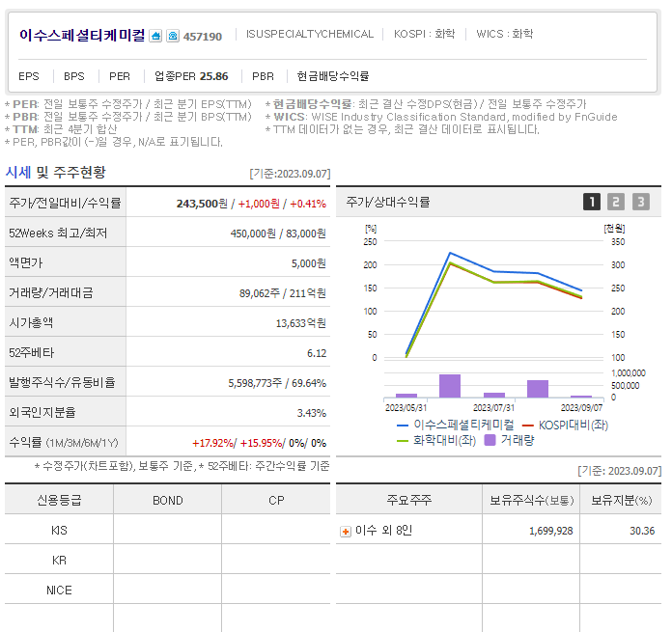Select the 시가총액 row label
672x632 pixels.
(31, 323)
